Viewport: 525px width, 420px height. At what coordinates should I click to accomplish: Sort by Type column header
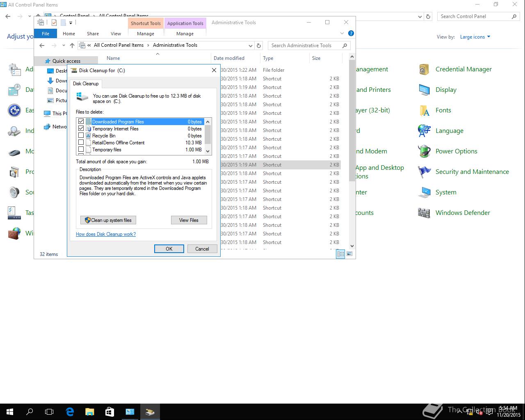pos(285,58)
